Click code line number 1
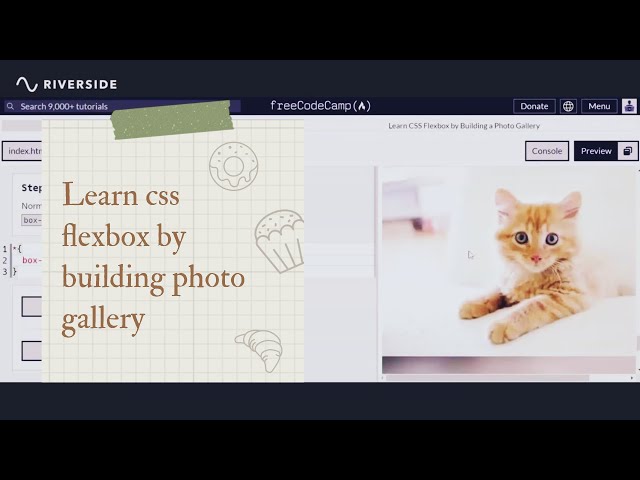This screenshot has width=640, height=480. (x=4, y=249)
